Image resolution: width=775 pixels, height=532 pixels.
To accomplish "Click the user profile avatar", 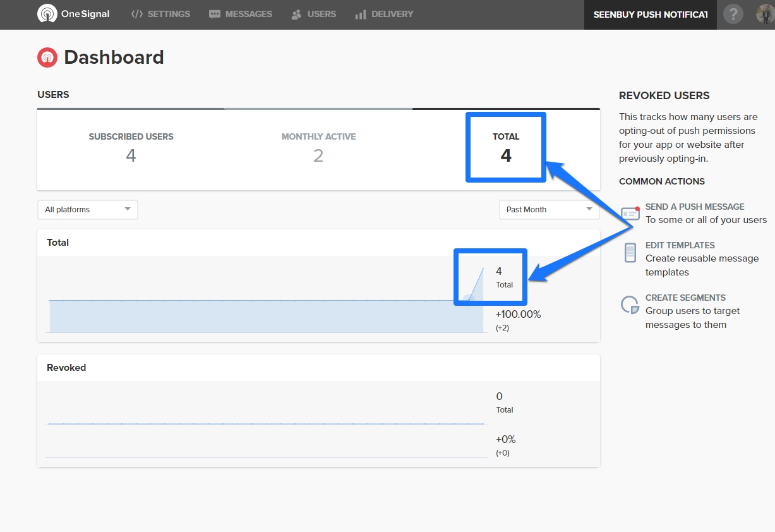I will tap(765, 14).
